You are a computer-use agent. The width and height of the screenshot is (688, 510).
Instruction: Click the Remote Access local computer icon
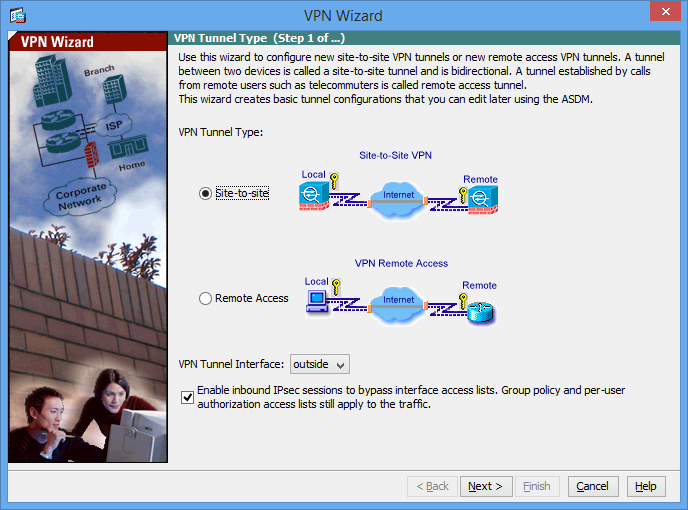(x=317, y=302)
